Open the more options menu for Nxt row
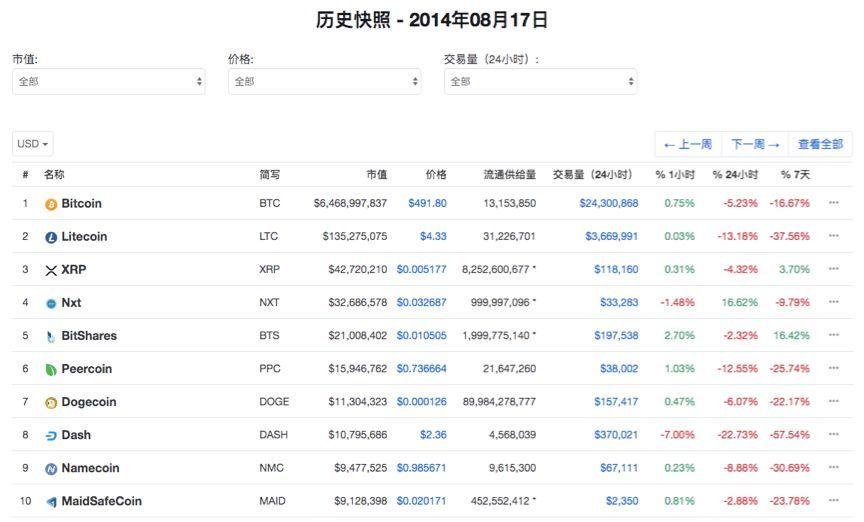 click(834, 302)
